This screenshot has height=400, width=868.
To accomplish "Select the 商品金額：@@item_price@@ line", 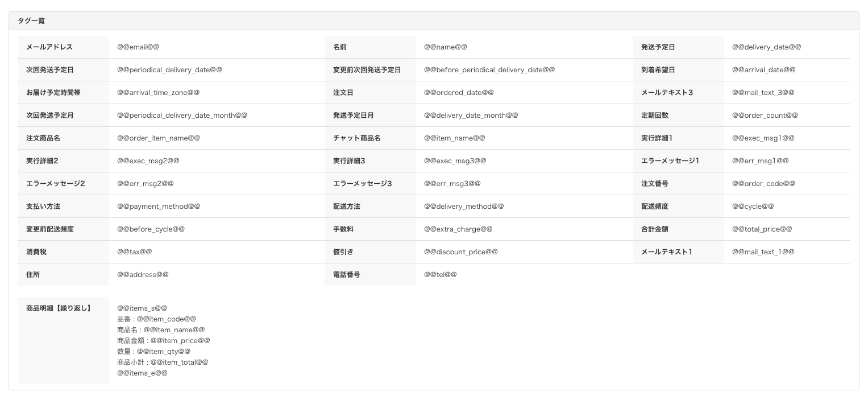I will point(164,341).
